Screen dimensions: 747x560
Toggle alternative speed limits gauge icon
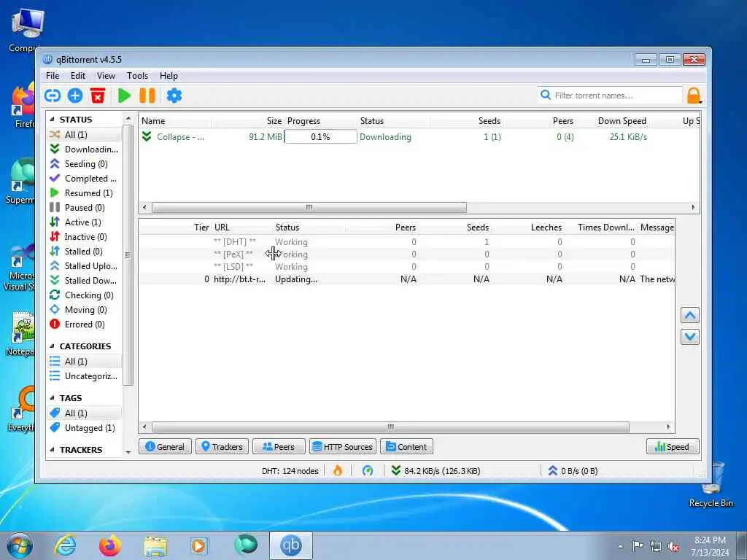point(368,471)
